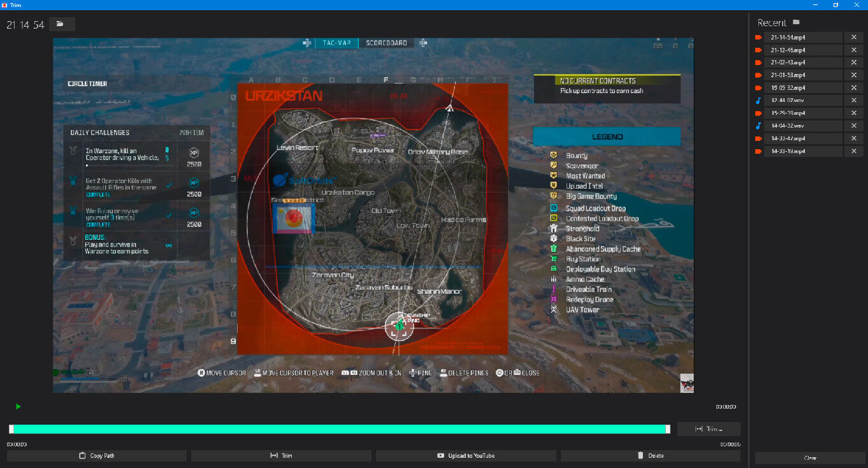Screen dimensions: 868x468
Task: Click the video preview of the Urzikstan map
Action: tap(373, 215)
